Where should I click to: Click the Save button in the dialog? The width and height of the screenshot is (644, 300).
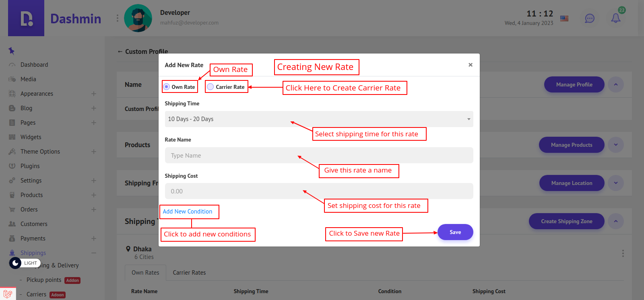point(455,232)
